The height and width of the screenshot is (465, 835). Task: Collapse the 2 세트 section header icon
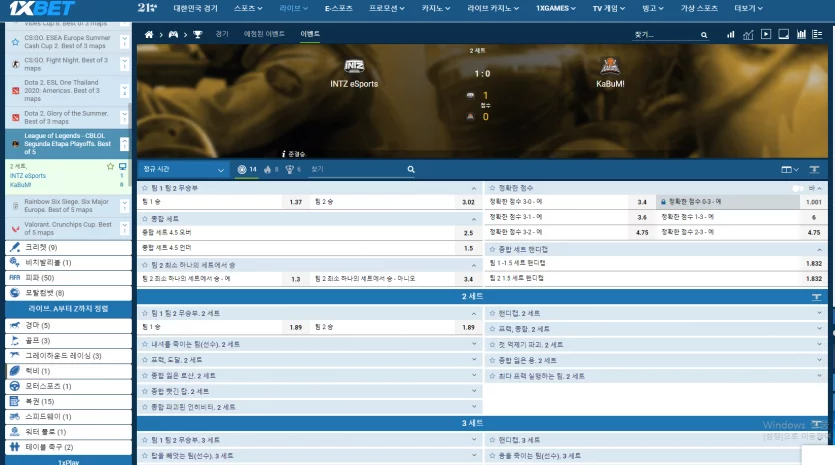[x=816, y=297]
